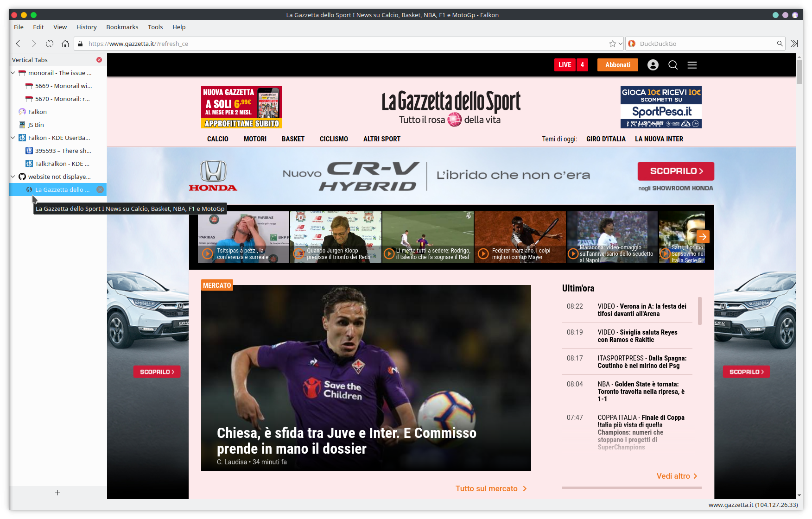812x519 pixels.
Task: Close the La Gazzetta dello vertical tab
Action: click(x=100, y=190)
